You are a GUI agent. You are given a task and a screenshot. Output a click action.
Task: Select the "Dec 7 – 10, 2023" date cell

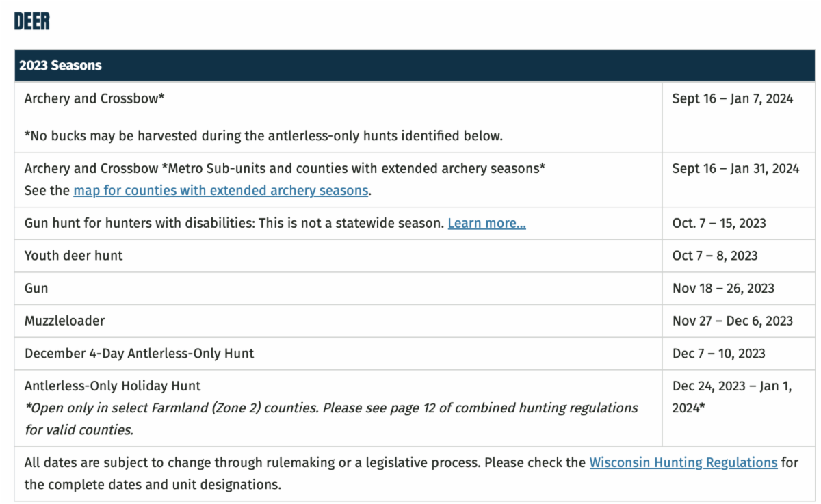point(718,354)
